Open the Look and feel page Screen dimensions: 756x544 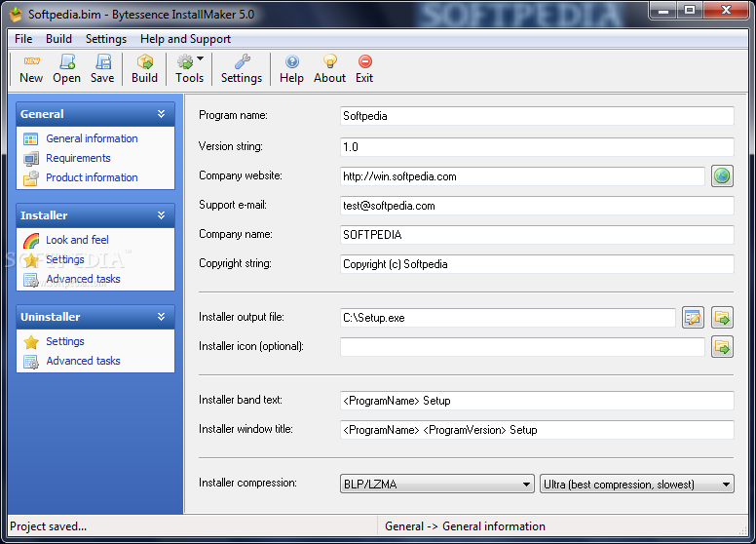[x=77, y=240]
